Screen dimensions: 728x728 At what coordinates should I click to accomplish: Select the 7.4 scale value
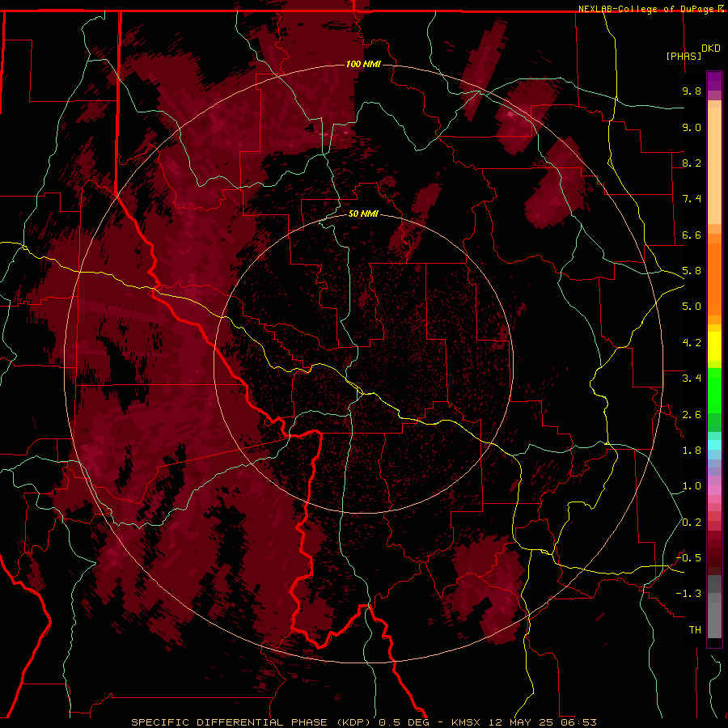pos(692,199)
